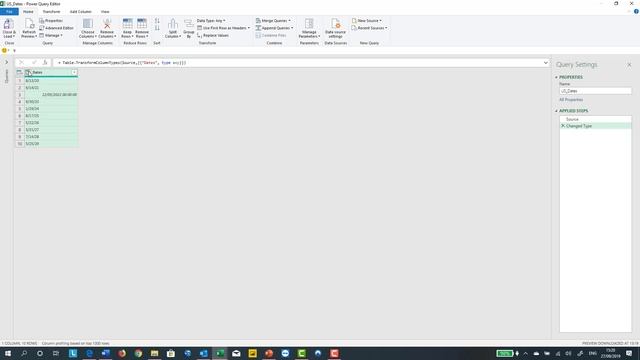Select the first data row cell
The width and height of the screenshot is (640, 360).
click(51, 80)
